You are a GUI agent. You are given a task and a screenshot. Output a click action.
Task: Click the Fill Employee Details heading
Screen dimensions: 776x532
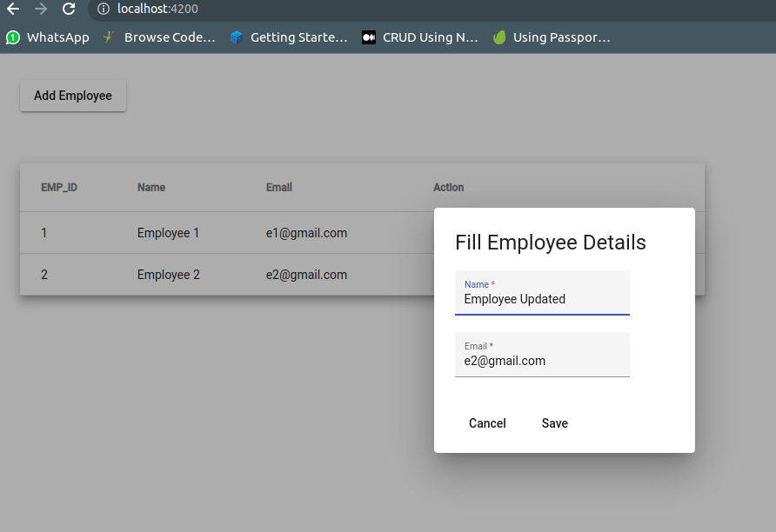pyautogui.click(x=551, y=243)
